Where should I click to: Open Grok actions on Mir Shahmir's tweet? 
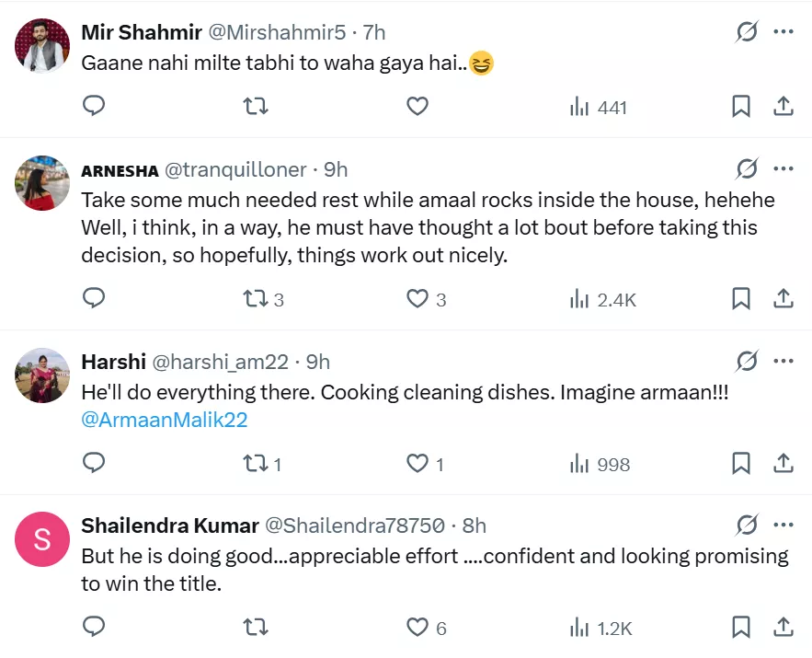point(747,32)
